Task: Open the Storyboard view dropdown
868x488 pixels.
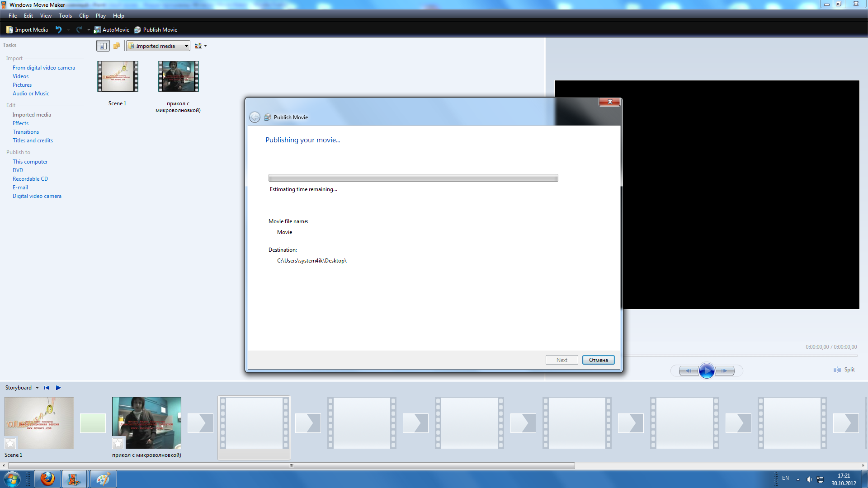Action: pyautogui.click(x=37, y=388)
